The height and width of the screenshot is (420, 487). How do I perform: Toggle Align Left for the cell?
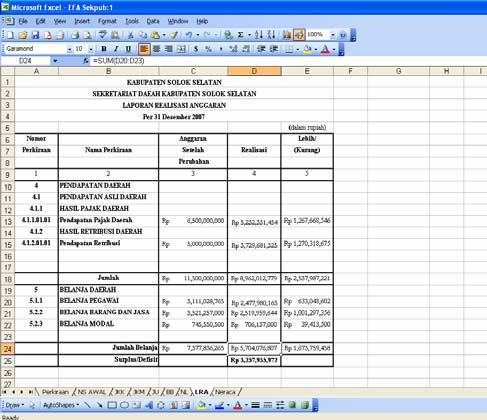pyautogui.click(x=144, y=49)
